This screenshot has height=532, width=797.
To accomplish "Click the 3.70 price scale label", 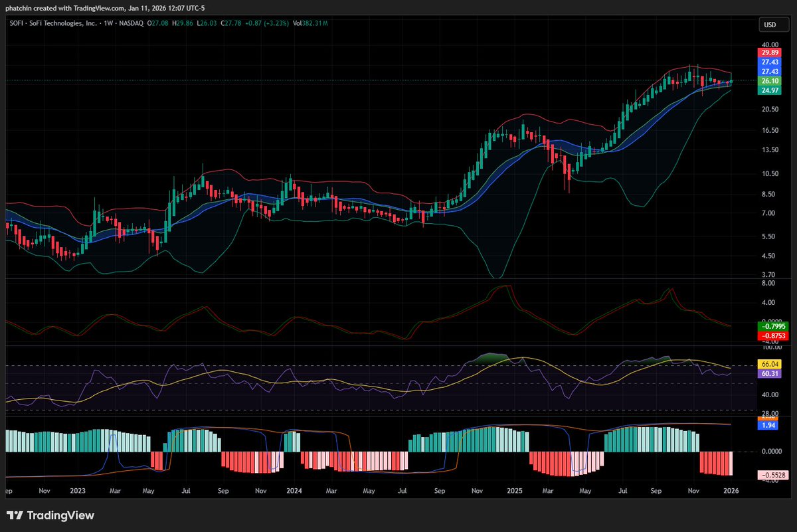I will pyautogui.click(x=770, y=274).
